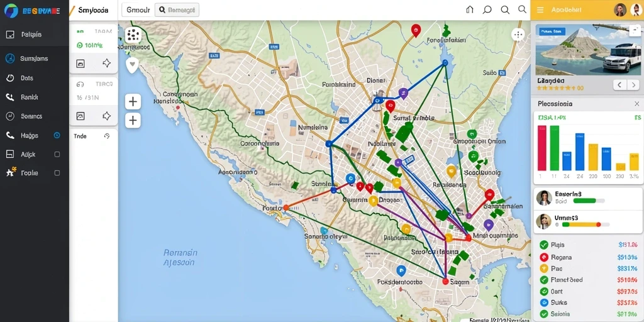Expand the Tnde row control
The image size is (644, 322).
(107, 136)
